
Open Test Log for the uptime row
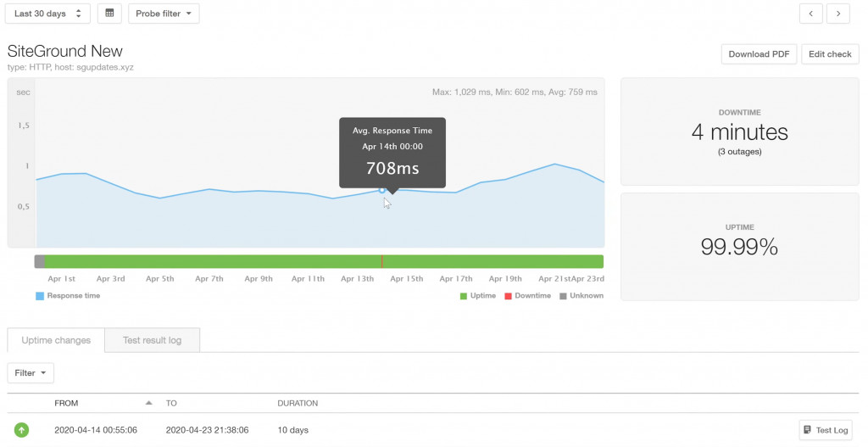[x=826, y=430]
